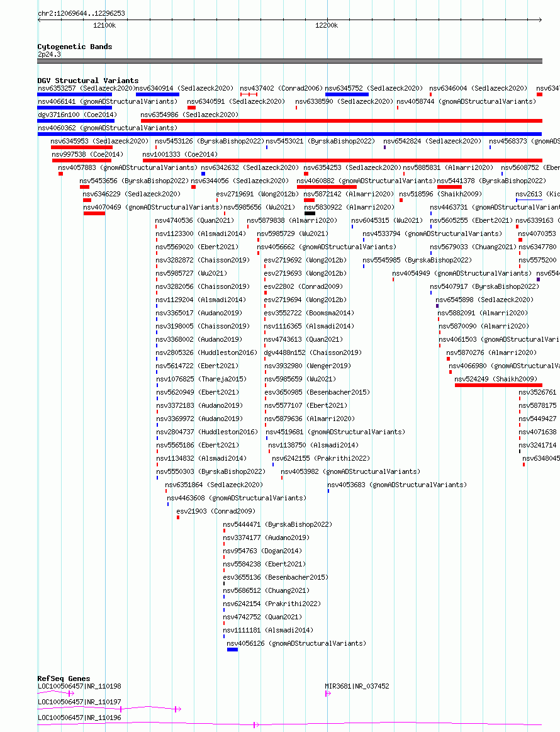This screenshot has width=560, height=732.
Task: Open nsv6354253 (Sedlazeck2020) variant
Action: pos(352,167)
